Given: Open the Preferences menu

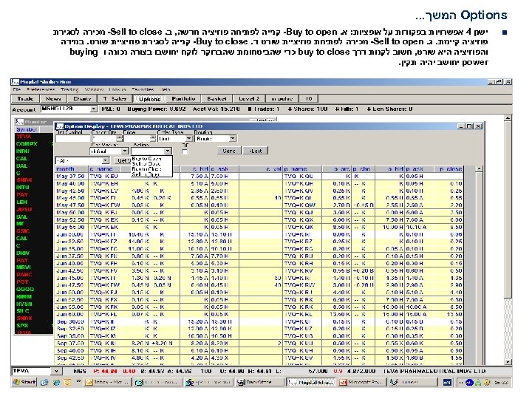Looking at the screenshot, I should tap(41, 89).
